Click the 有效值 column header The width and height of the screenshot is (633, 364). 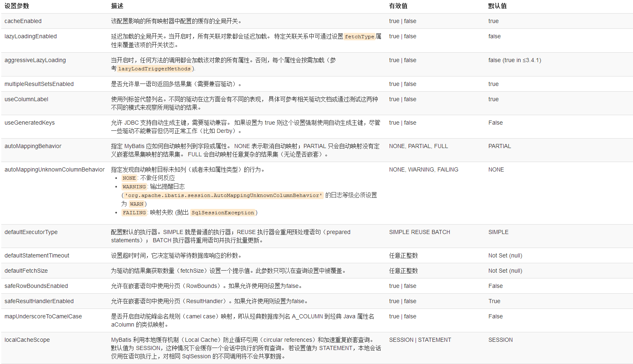point(398,6)
